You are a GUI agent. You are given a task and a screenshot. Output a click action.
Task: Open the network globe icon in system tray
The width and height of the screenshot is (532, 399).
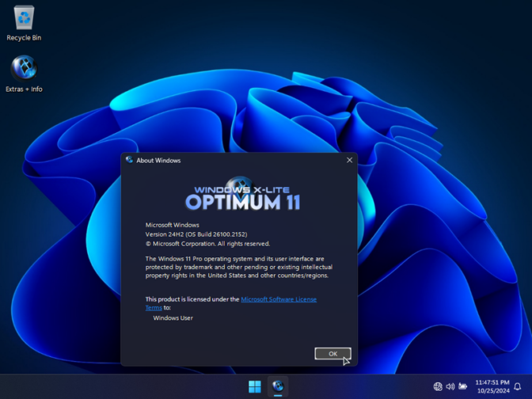point(438,386)
